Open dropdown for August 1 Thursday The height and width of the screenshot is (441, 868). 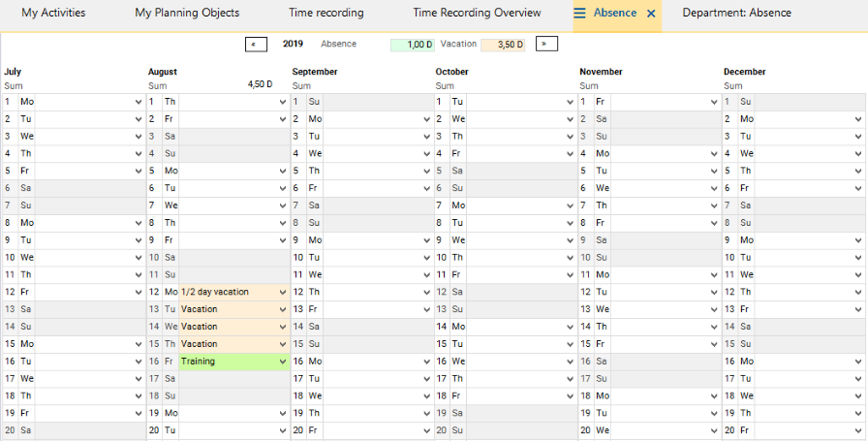pos(283,102)
